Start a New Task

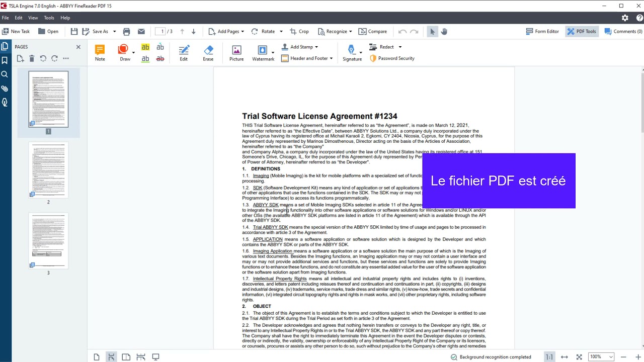[x=16, y=31]
